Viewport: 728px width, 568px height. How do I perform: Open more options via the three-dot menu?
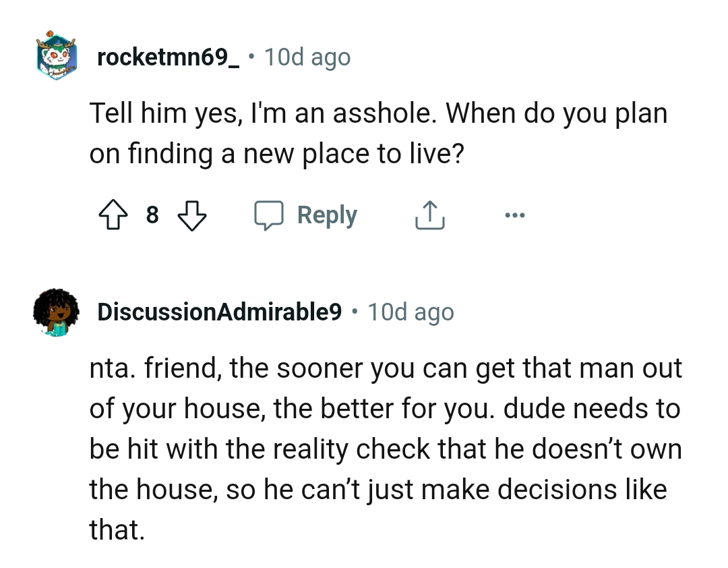point(515,214)
